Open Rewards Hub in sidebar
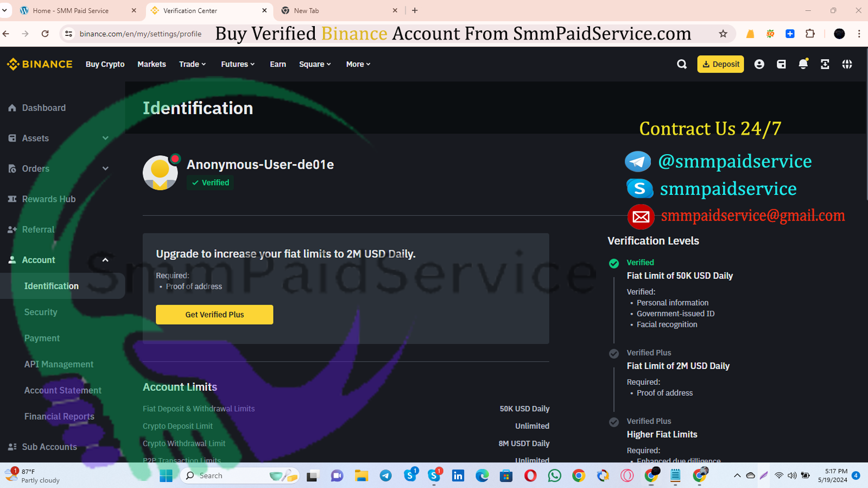Screen dimensions: 868x488 tap(48, 199)
